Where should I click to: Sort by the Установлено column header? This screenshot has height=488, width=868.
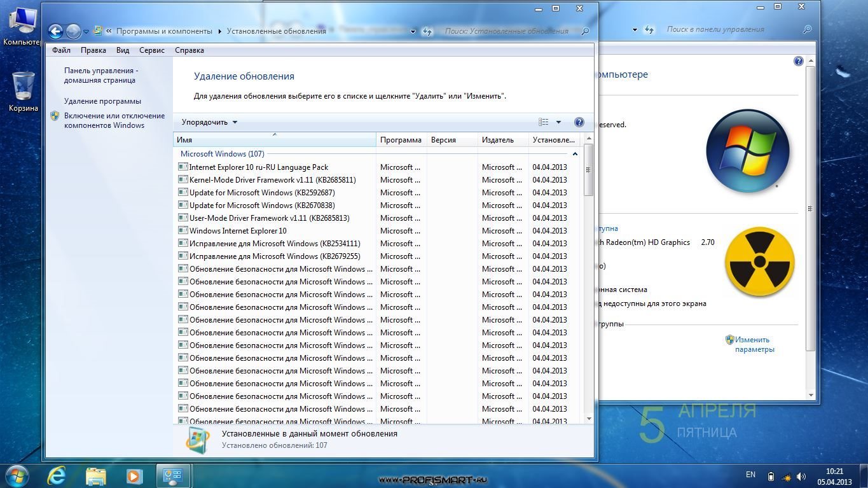555,140
